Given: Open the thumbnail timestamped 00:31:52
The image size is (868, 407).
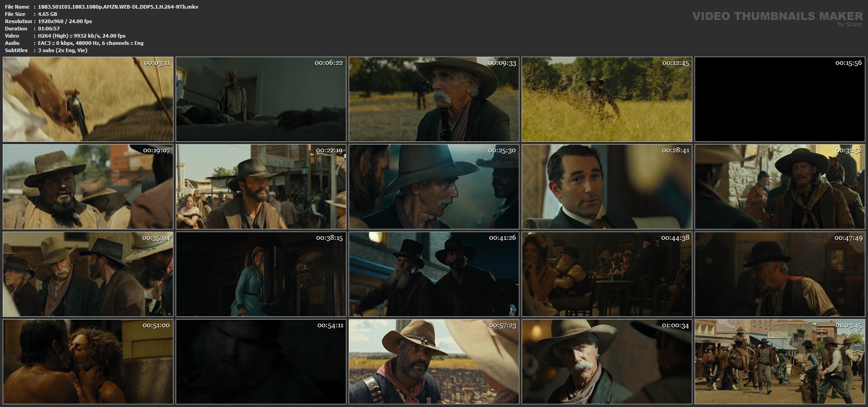Looking at the screenshot, I should point(780,187).
